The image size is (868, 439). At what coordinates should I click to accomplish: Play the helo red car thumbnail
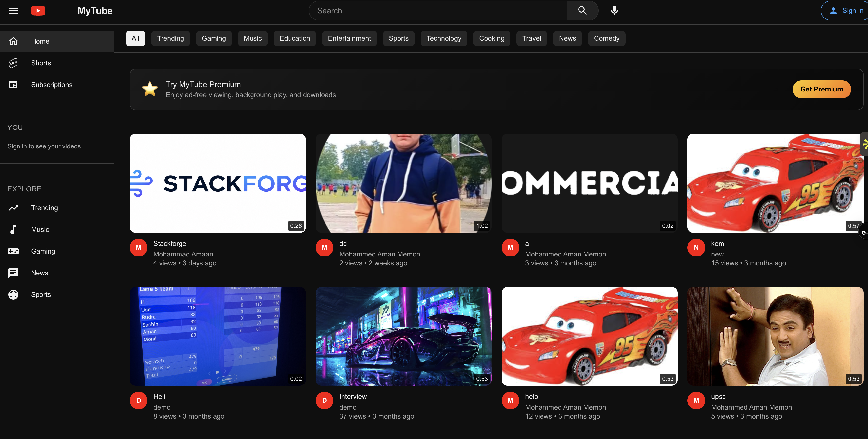click(x=589, y=336)
